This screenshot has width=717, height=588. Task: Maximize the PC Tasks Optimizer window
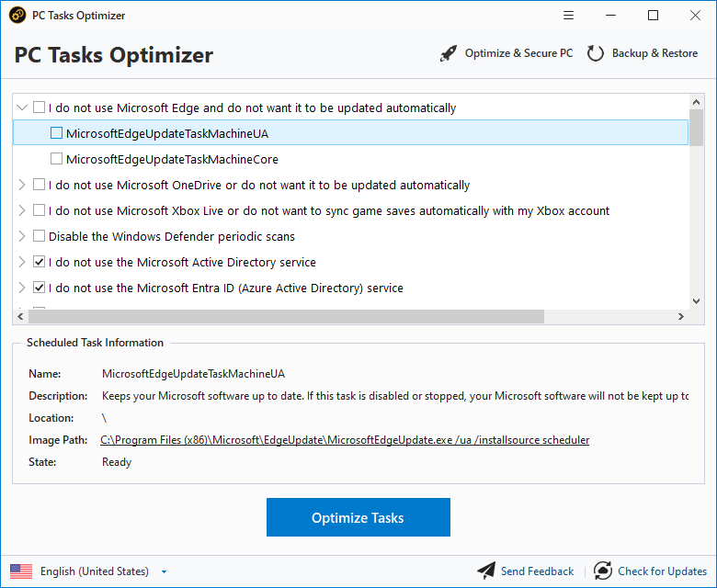click(653, 15)
